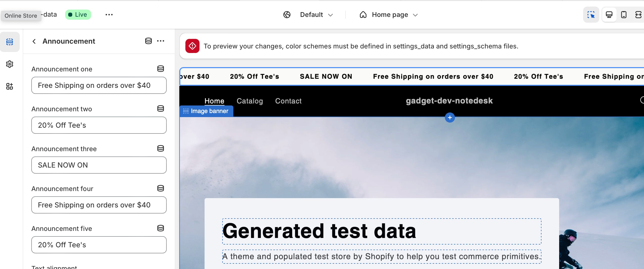Open the App embeds sidebar icon

[10, 86]
